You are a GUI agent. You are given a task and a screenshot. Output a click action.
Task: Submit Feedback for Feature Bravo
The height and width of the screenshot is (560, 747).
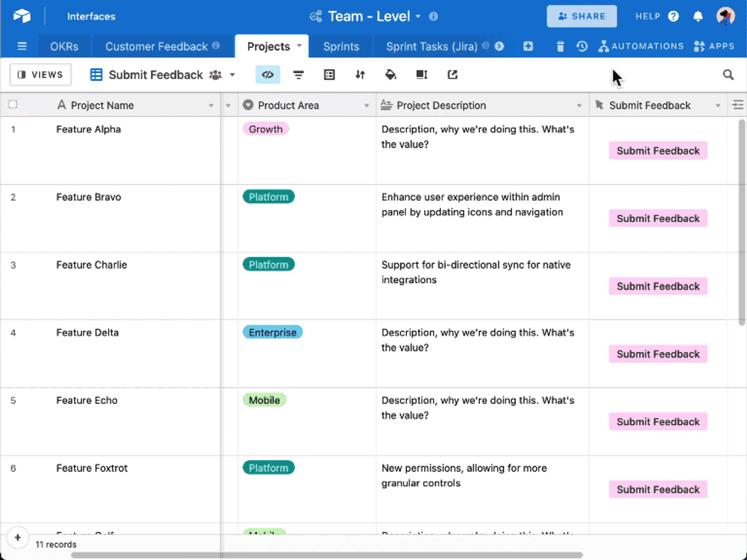(x=658, y=218)
